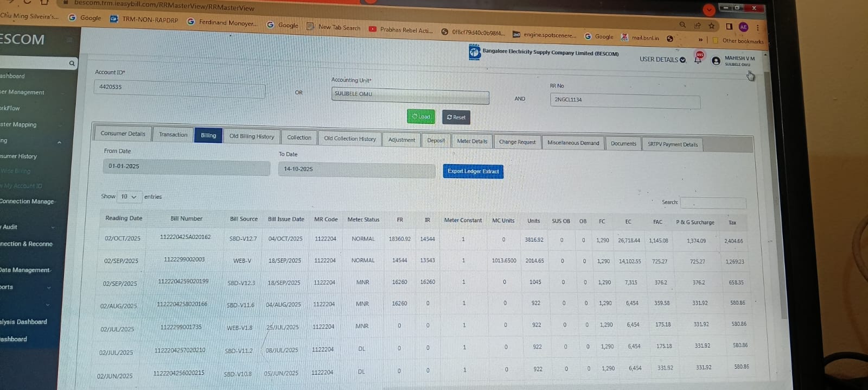Open the Old Billing History tab
The height and width of the screenshot is (390, 868).
click(x=252, y=136)
